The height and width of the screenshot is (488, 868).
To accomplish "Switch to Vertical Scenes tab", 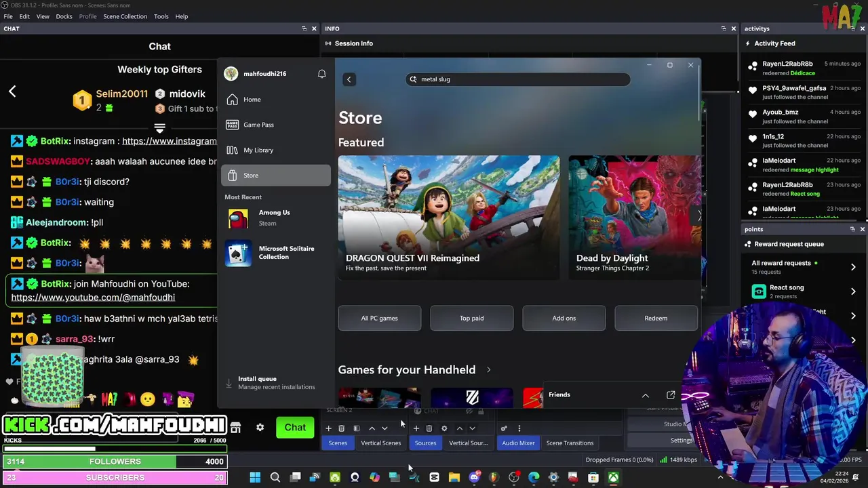I will 380,443.
